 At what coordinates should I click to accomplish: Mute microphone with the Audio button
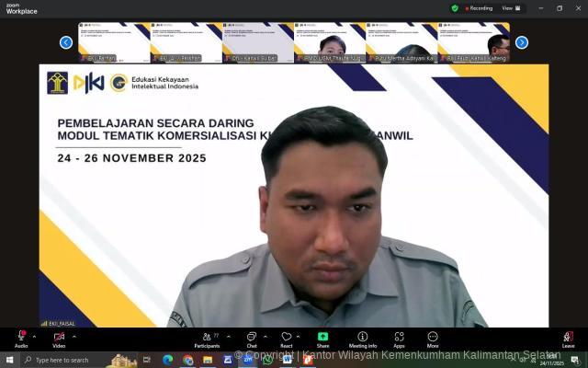click(x=21, y=338)
